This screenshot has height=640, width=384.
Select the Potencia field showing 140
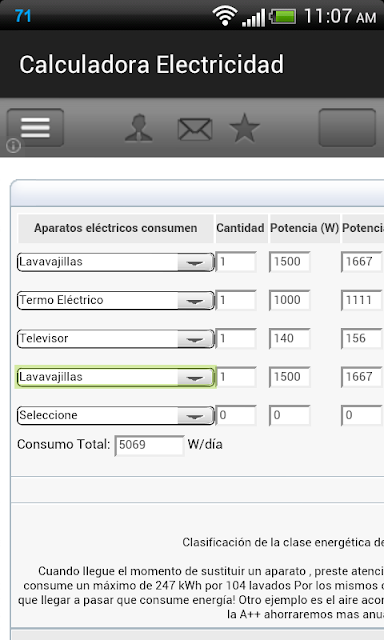290,339
